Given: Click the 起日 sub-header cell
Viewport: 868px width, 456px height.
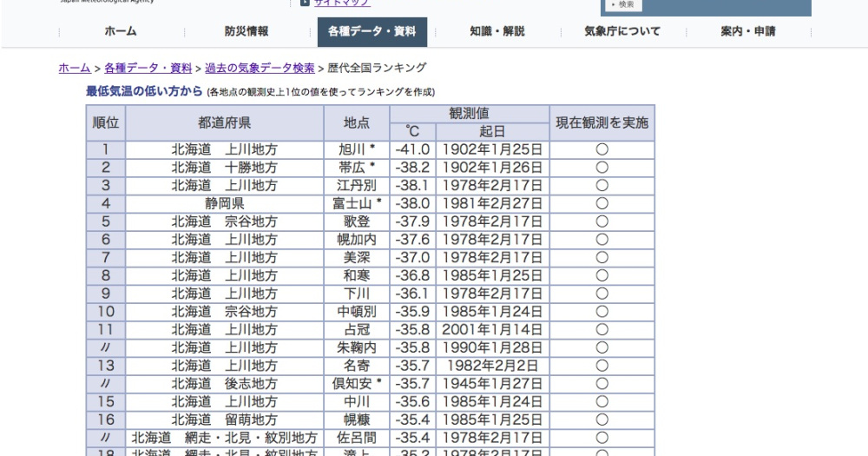Looking at the screenshot, I should (x=493, y=132).
